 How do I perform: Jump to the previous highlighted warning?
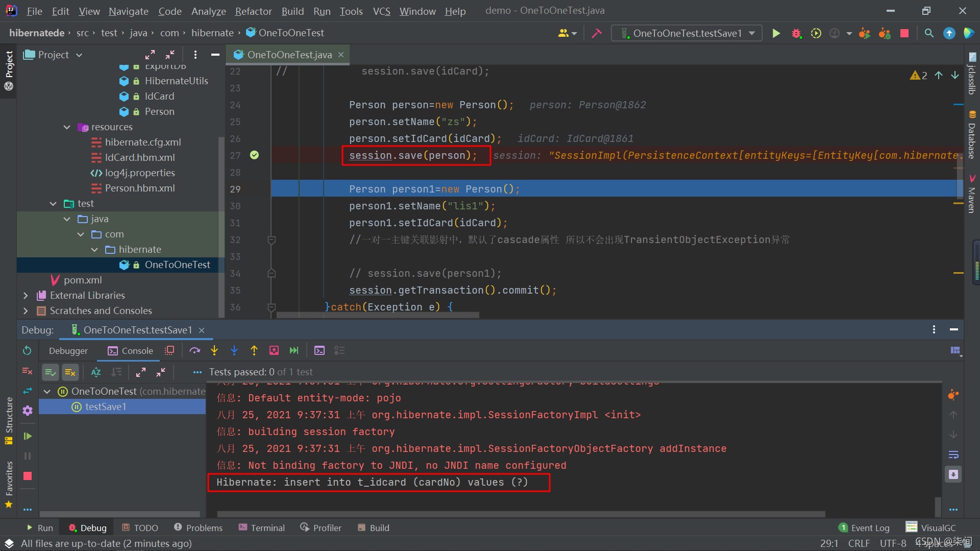tap(939, 75)
